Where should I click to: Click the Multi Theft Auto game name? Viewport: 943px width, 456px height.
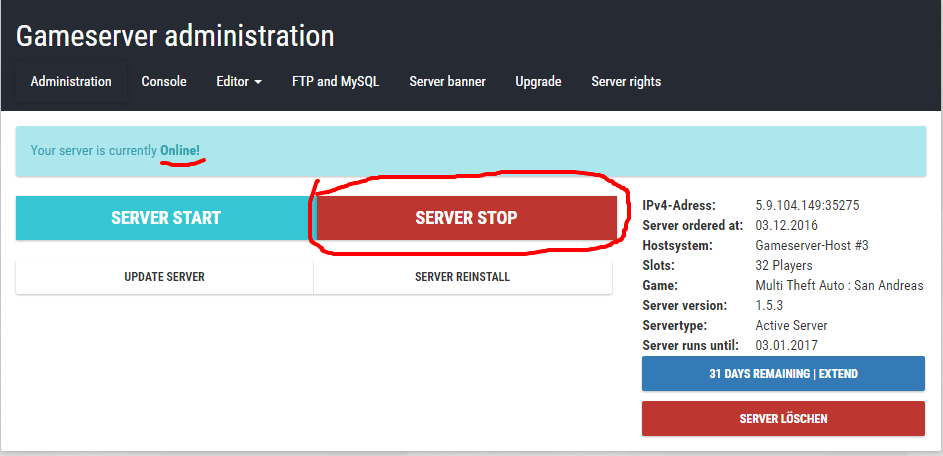(x=839, y=286)
